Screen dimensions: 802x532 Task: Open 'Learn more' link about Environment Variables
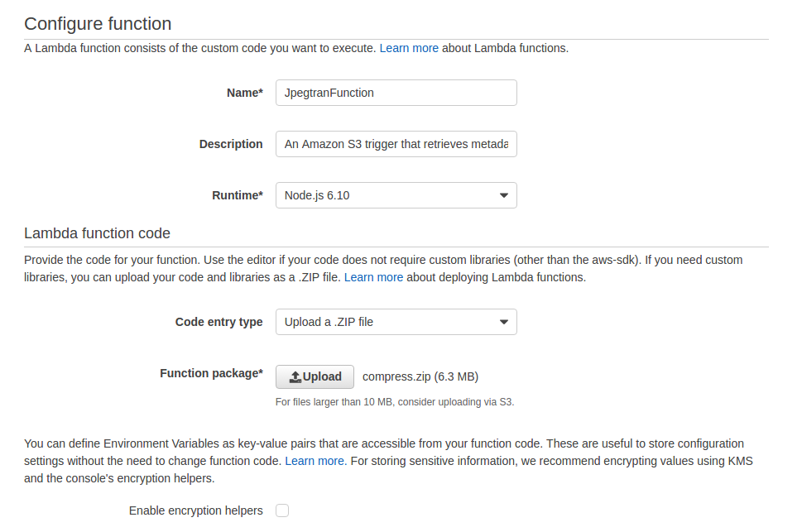tap(315, 461)
